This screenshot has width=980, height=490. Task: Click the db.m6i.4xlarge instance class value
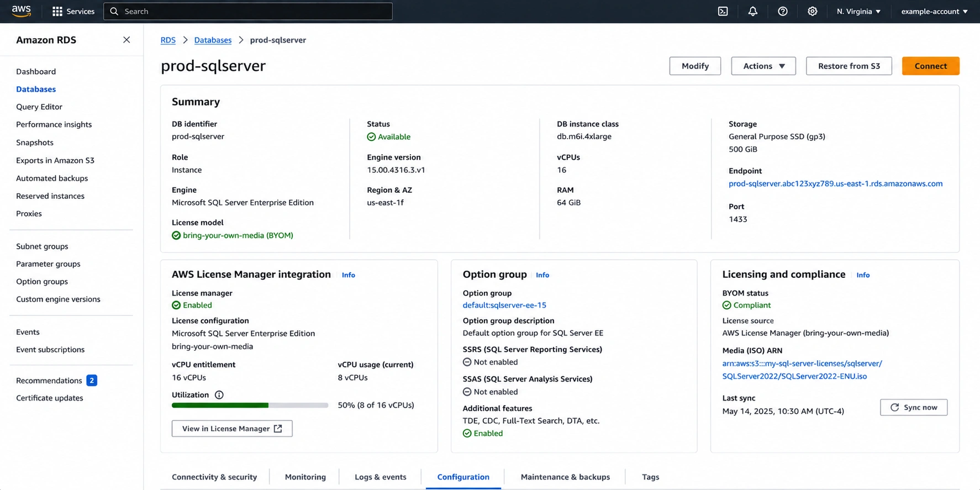coord(584,136)
